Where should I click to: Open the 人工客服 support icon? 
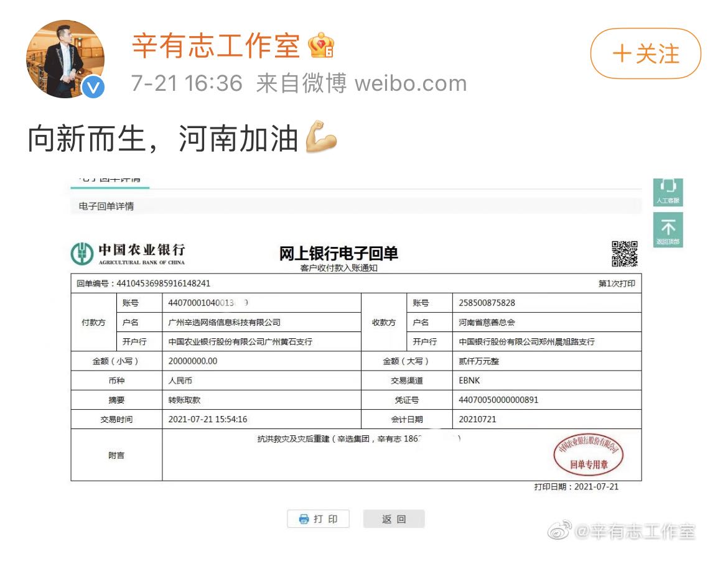click(x=668, y=192)
